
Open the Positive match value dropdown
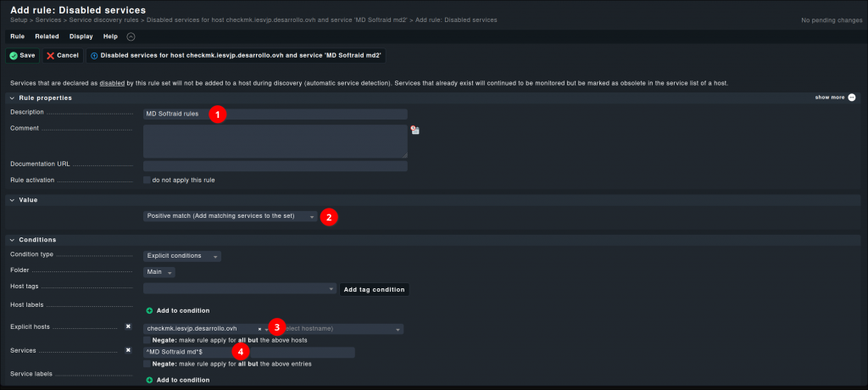point(230,216)
